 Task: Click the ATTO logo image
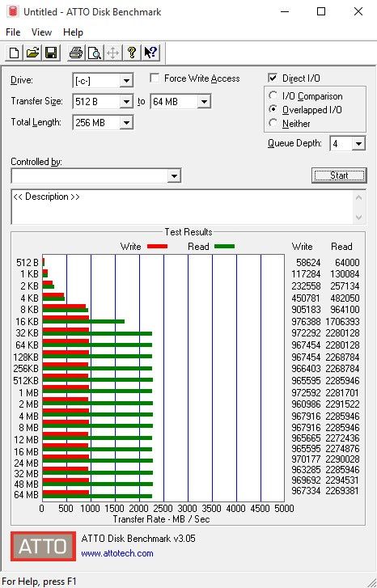pos(43,547)
